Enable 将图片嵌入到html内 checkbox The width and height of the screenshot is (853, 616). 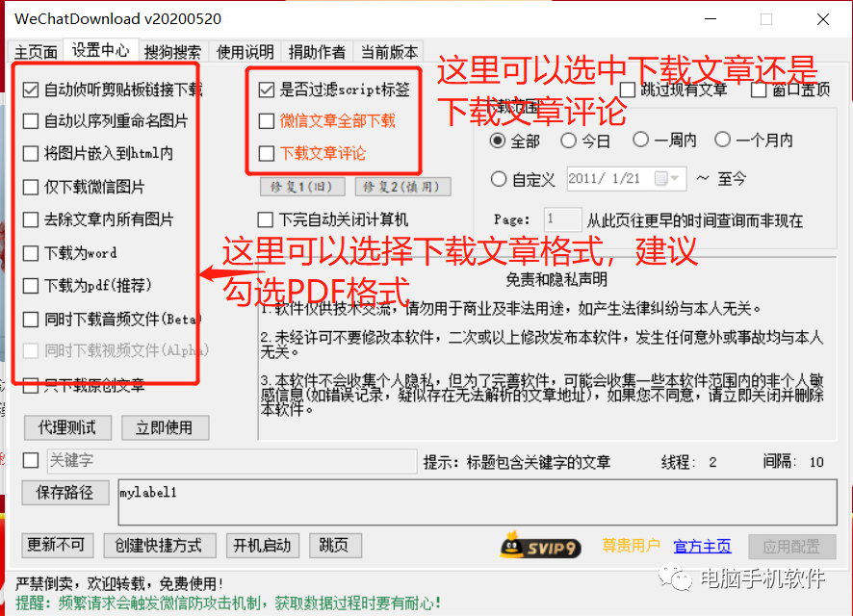point(31,154)
